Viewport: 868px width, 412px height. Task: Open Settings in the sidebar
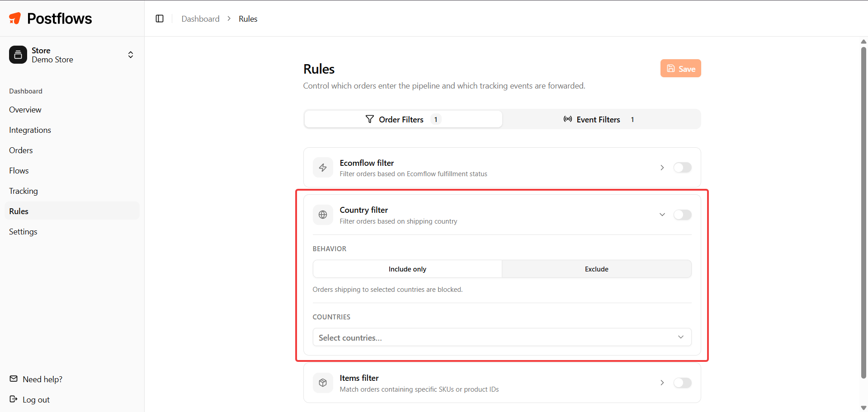72,232
